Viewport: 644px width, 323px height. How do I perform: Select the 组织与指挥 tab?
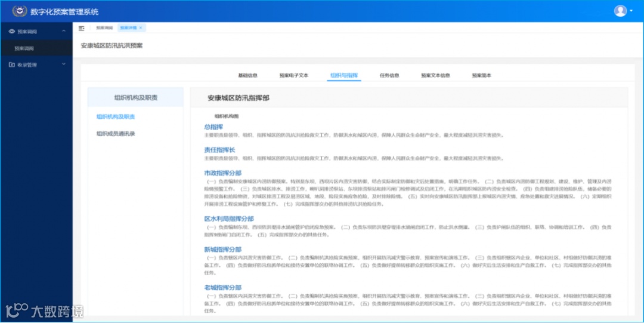point(344,75)
